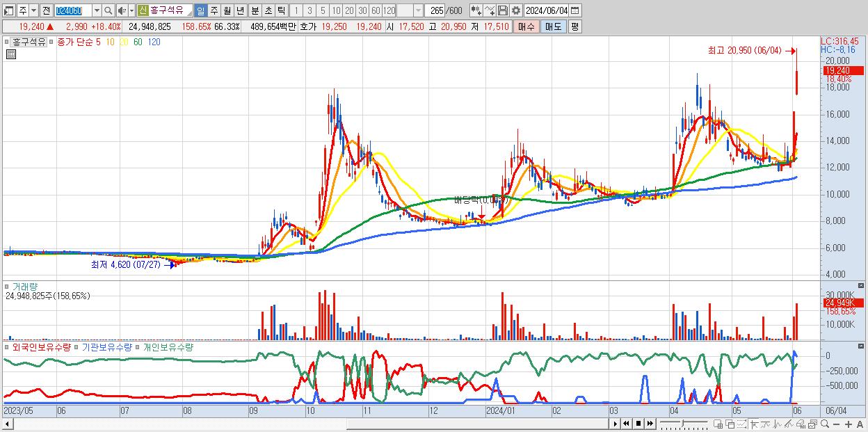Click the speaker sound alert icon
The image size is (868, 432).
(122, 10)
